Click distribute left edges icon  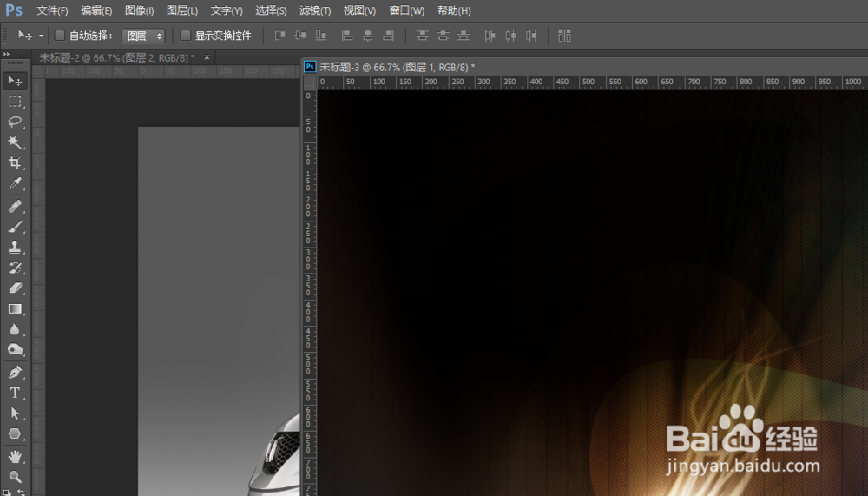click(490, 36)
